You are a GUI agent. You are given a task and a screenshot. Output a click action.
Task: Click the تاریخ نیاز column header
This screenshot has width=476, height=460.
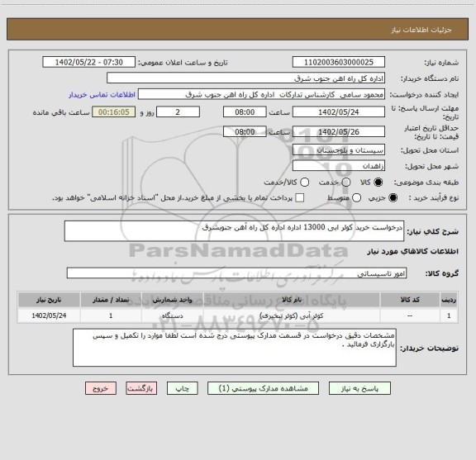pos(49,300)
